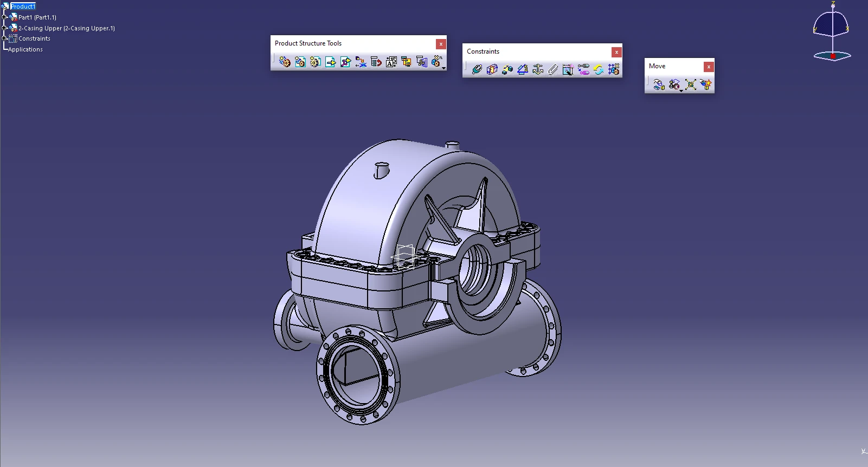Activate the Contact Constraint icon
The width and height of the screenshot is (868, 467).
click(x=492, y=69)
